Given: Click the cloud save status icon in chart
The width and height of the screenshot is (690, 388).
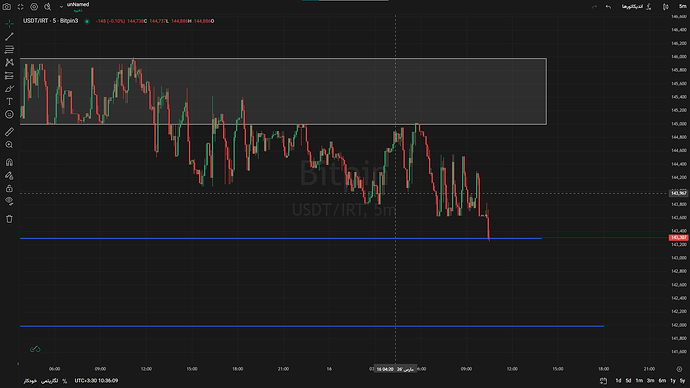Looking at the screenshot, I should coord(35,349).
